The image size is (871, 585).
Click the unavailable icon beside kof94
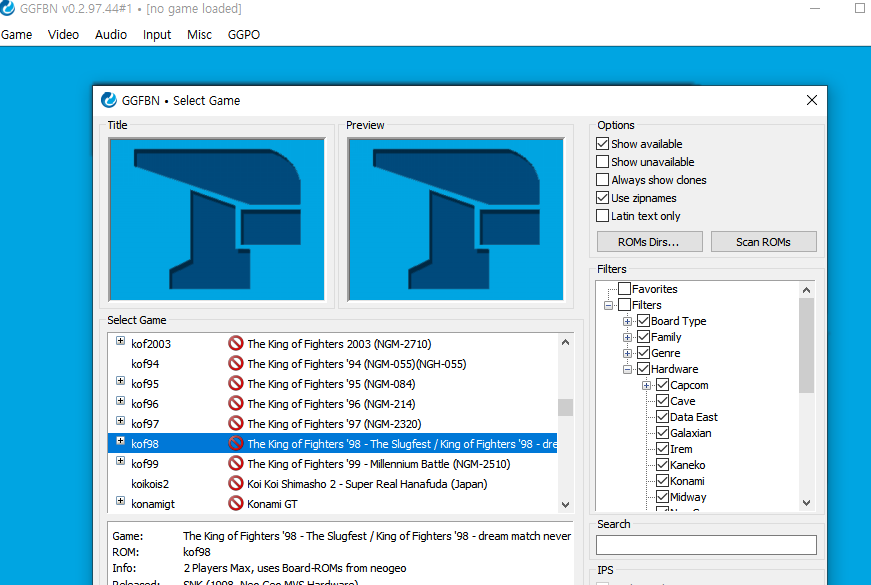[x=236, y=363]
